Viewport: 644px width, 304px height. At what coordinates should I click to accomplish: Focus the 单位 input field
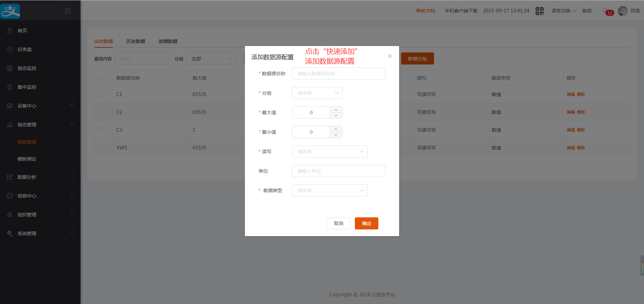[x=338, y=171]
